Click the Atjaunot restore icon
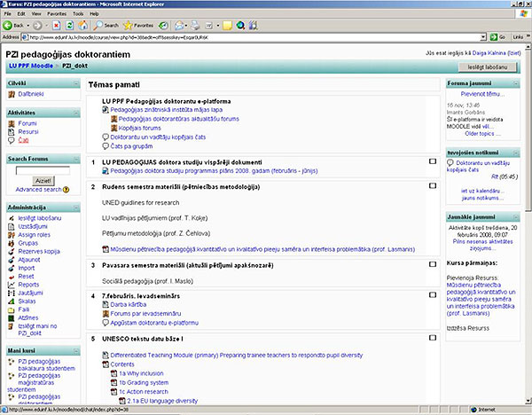The height and width of the screenshot is (415, 532). (12, 260)
